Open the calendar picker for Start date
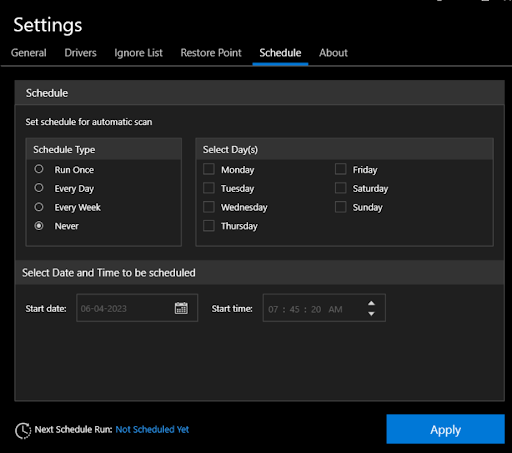 point(181,308)
